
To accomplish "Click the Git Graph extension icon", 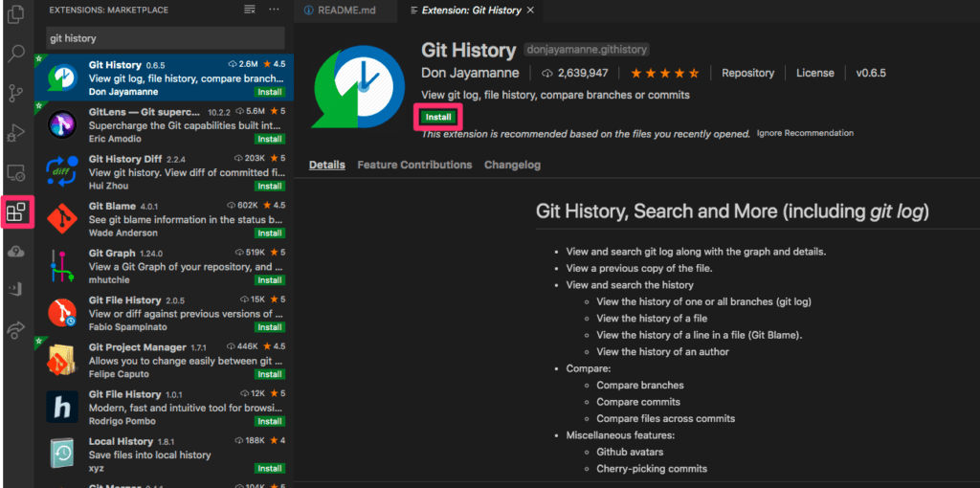I will [x=62, y=266].
